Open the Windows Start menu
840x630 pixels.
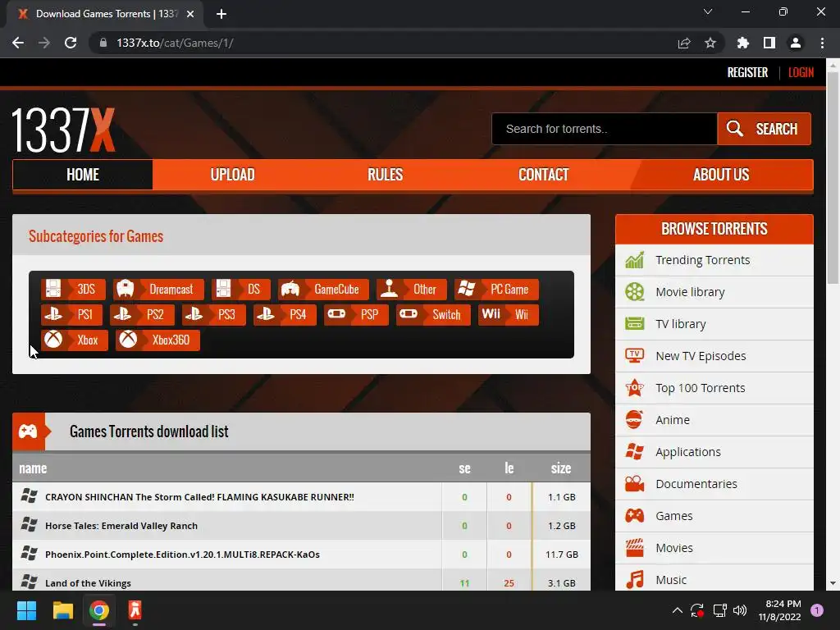tap(26, 610)
